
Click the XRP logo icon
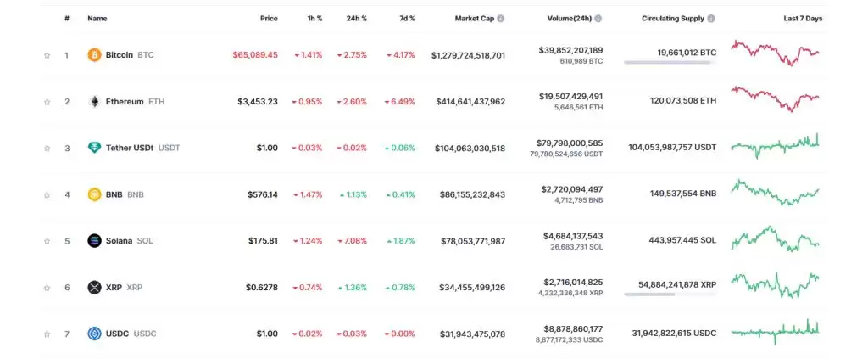click(x=94, y=287)
